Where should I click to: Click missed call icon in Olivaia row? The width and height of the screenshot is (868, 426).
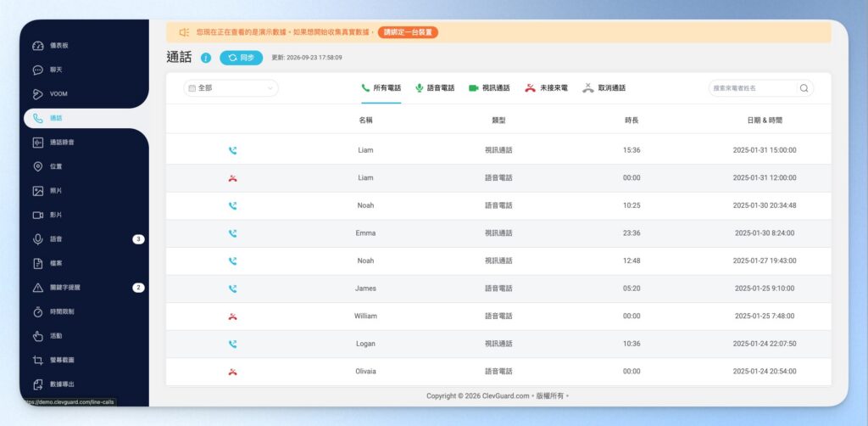(232, 372)
